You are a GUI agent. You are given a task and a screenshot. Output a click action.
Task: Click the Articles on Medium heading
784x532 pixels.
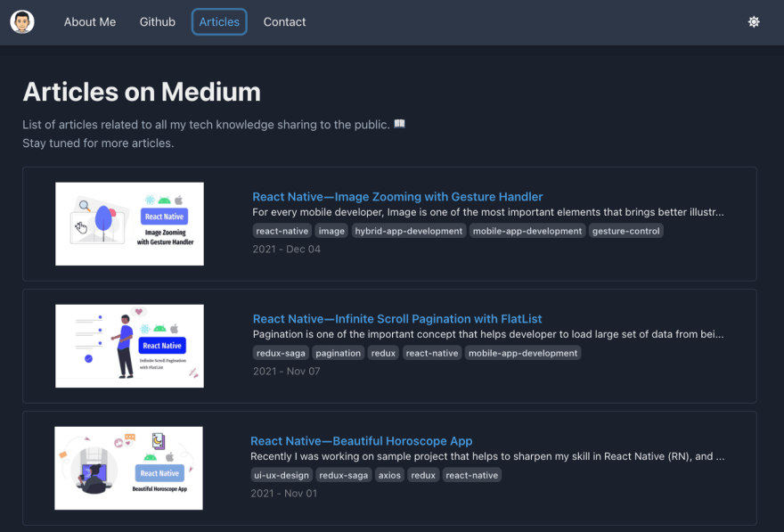(x=142, y=92)
